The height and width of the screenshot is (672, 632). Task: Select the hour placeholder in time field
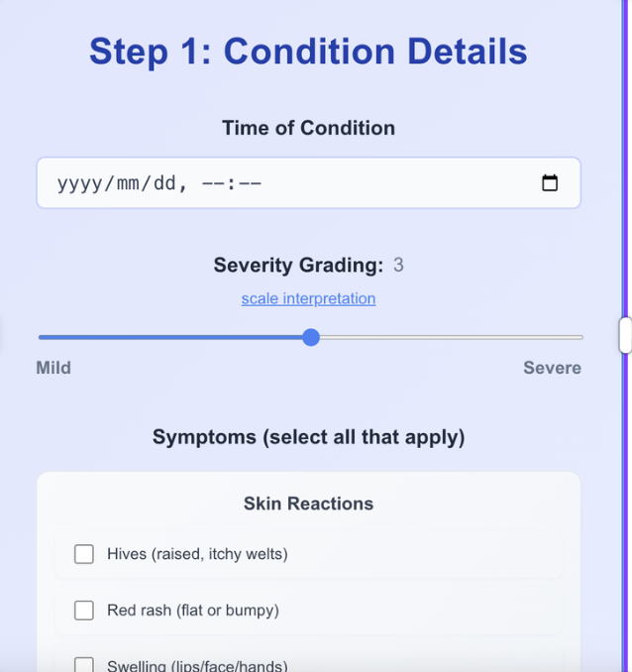point(212,183)
